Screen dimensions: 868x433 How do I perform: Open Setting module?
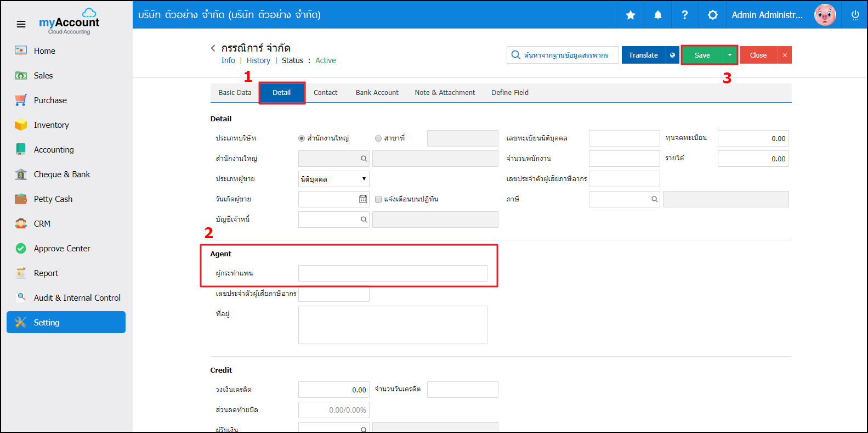tap(66, 322)
